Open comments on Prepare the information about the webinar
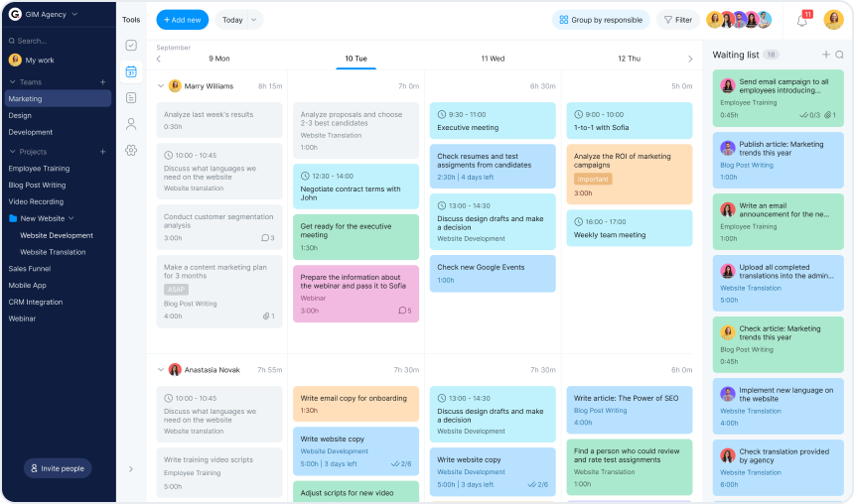Screen dimensions: 854x504 click(405, 311)
